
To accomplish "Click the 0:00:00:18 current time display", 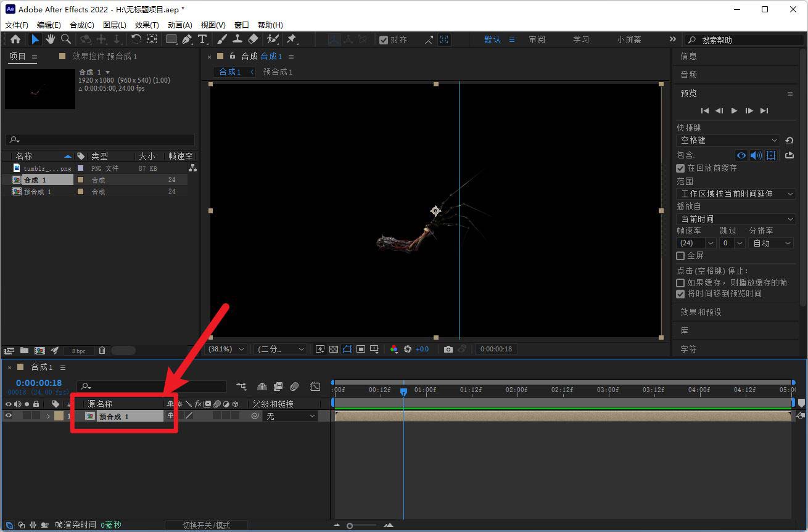I will click(39, 383).
